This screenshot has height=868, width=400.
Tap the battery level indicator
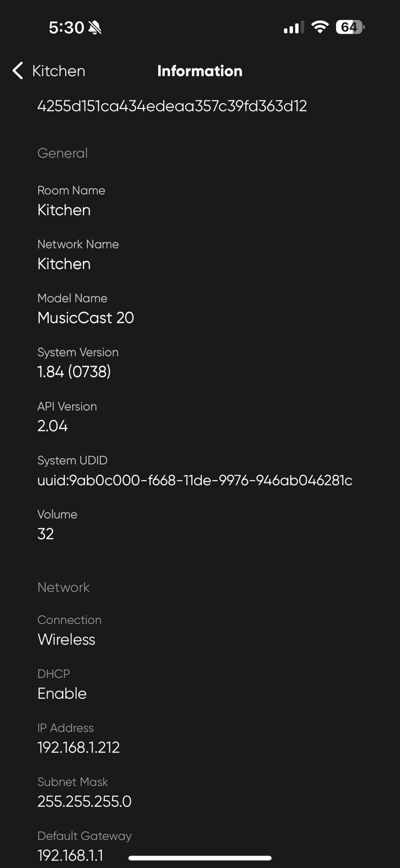(x=350, y=27)
